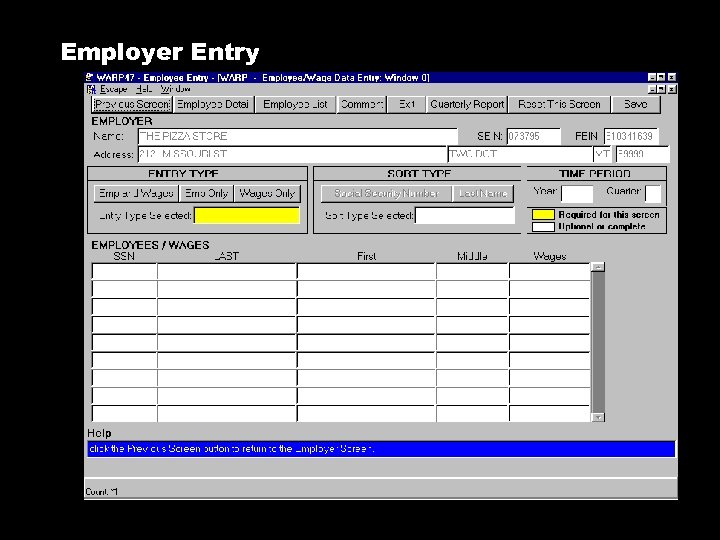Click the employer state field
720x540 pixels.
[603, 154]
